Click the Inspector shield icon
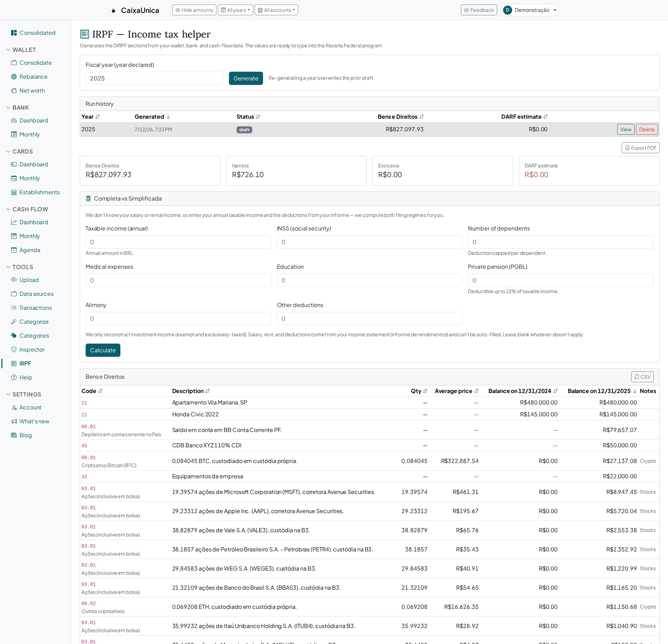The height and width of the screenshot is (644, 668). (x=14, y=350)
